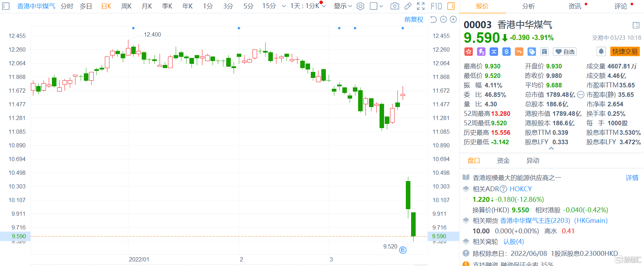Switch to 多日 multi-day view
Viewport: 644px width, 266px height.
coord(86,6)
